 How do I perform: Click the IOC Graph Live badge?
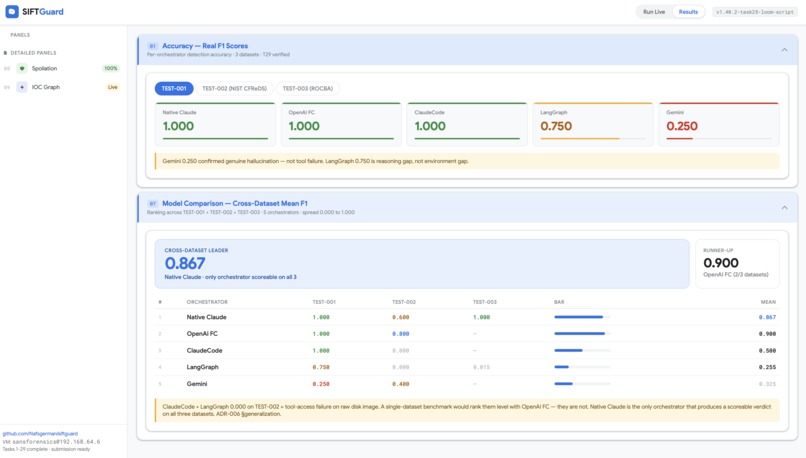(113, 87)
